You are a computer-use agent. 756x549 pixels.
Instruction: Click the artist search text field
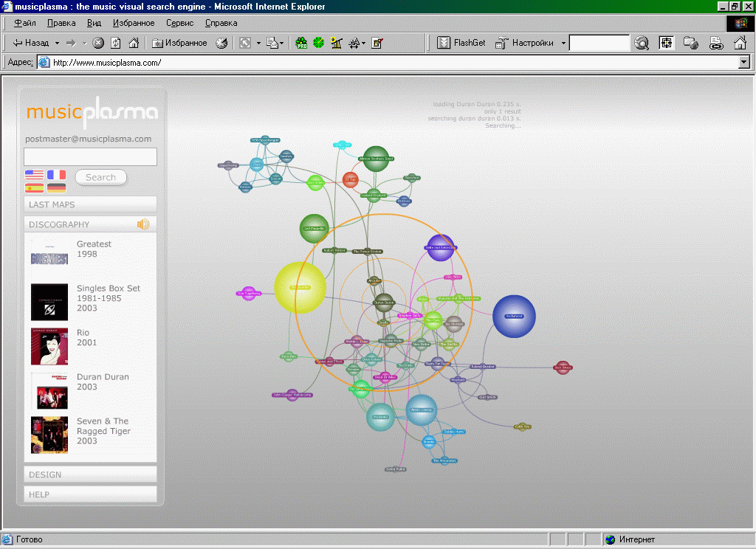[x=90, y=156]
